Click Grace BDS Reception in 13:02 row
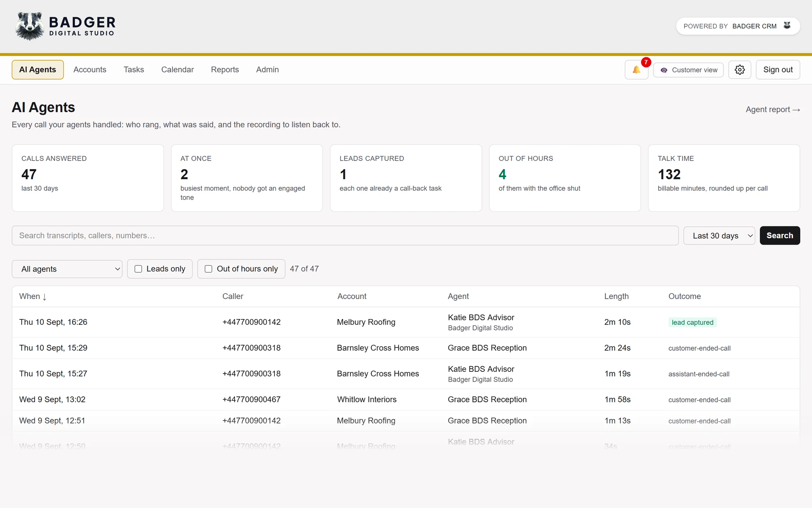 pos(487,399)
